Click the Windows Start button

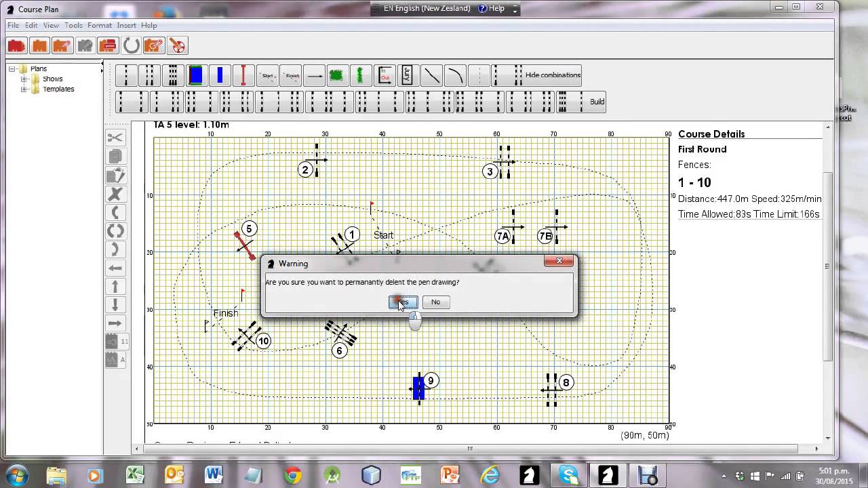(16, 475)
